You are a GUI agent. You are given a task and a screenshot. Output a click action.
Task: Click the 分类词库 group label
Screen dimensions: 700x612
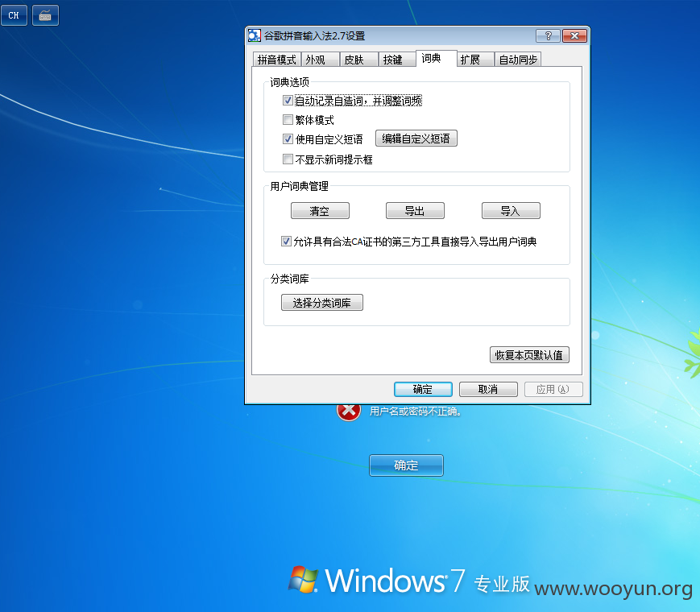click(x=289, y=279)
